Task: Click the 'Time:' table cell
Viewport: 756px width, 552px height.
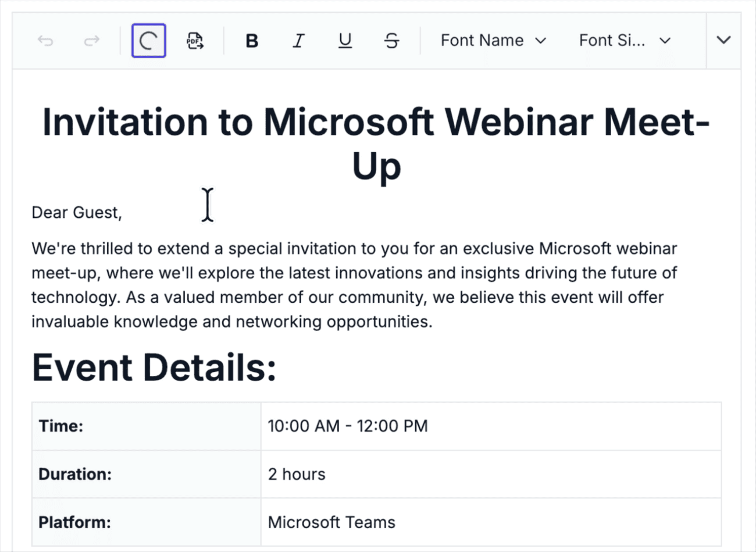Action: tap(147, 426)
